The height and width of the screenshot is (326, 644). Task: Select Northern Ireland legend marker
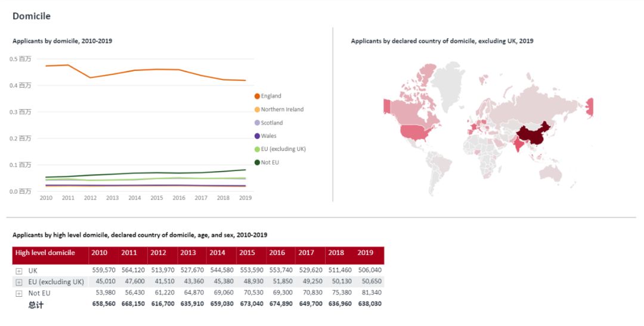257,110
